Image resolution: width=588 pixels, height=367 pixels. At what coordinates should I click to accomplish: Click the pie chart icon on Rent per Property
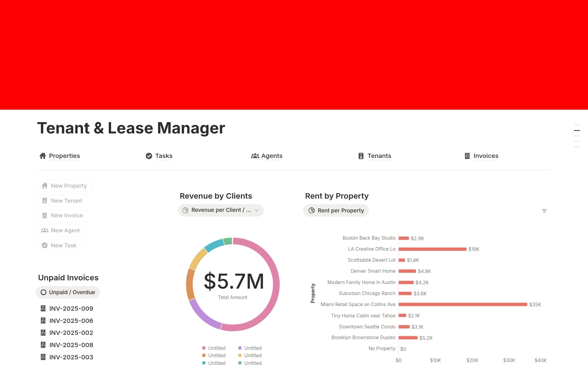pyautogui.click(x=312, y=211)
